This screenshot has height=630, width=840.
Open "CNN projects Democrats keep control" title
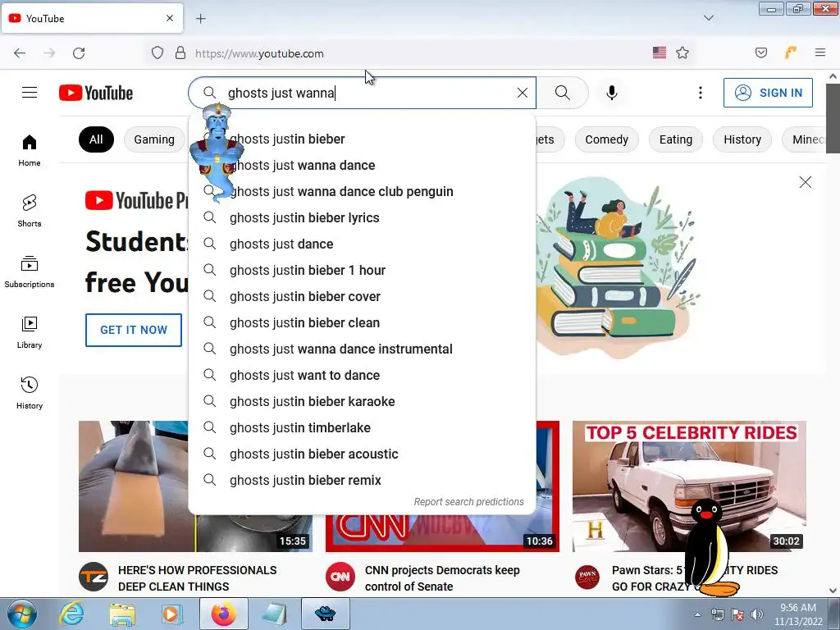point(442,578)
